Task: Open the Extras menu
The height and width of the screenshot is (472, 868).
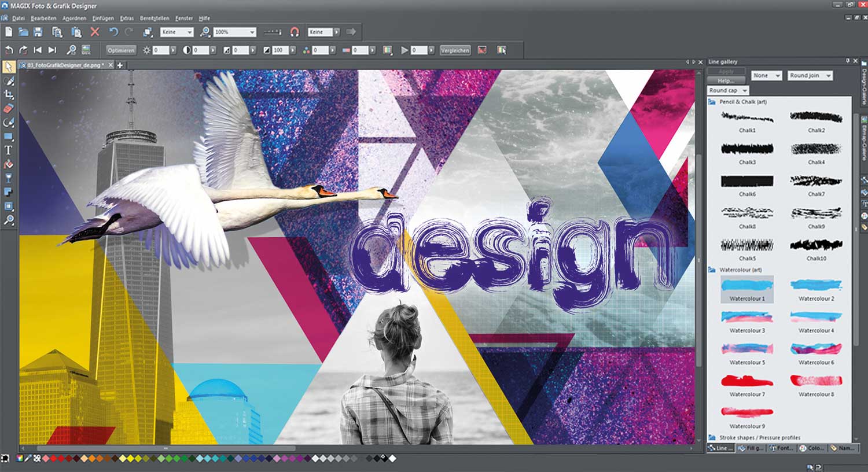Action: (x=127, y=18)
